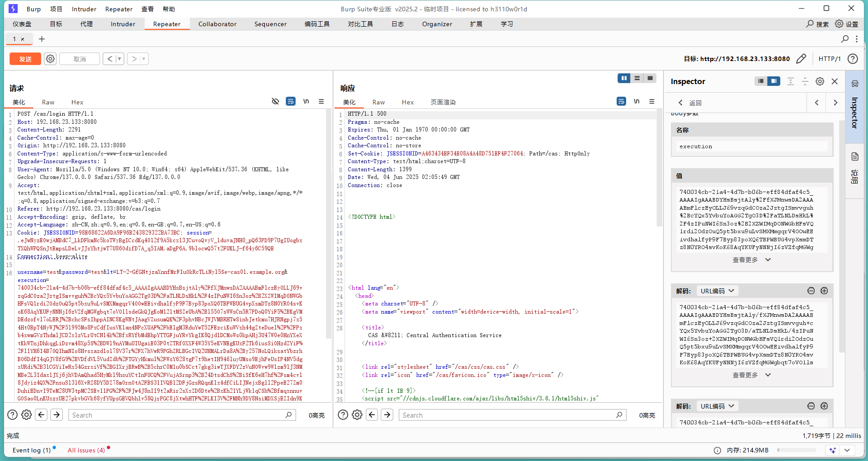Open Inspector settings gear icon
The image size is (868, 461).
(820, 81)
